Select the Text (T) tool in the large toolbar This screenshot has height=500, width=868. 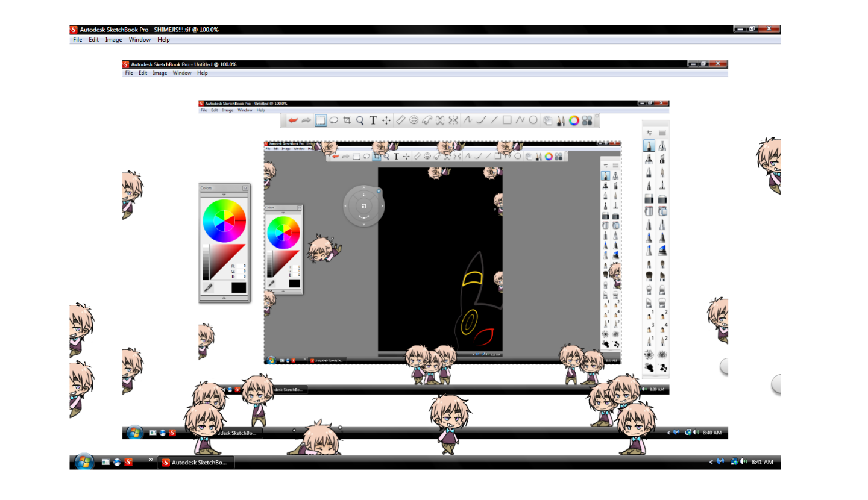(x=373, y=120)
